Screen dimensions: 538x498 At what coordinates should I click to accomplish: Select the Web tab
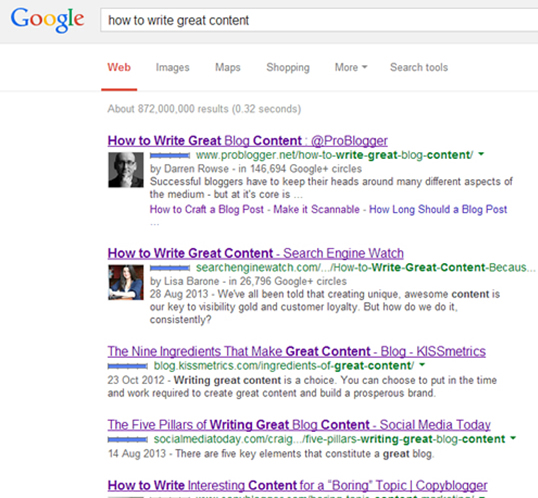(119, 67)
